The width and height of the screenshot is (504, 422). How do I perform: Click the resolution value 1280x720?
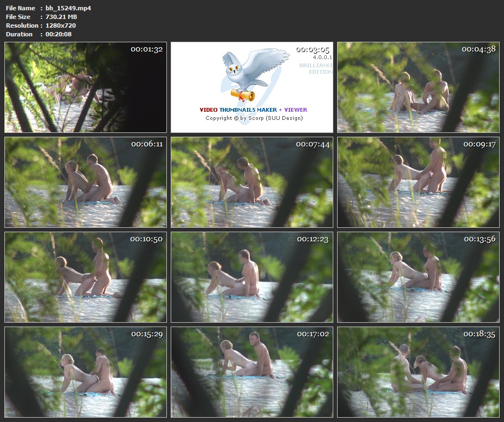[x=61, y=25]
